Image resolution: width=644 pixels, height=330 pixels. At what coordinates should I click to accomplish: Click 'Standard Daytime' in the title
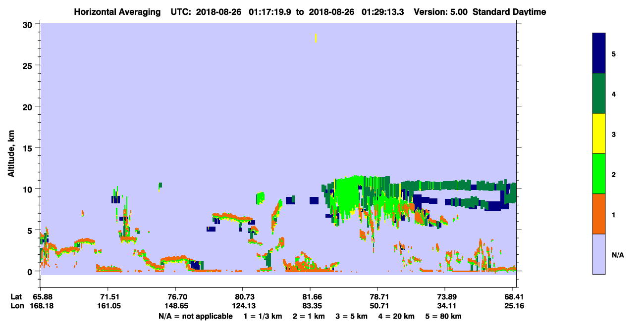click(x=509, y=12)
